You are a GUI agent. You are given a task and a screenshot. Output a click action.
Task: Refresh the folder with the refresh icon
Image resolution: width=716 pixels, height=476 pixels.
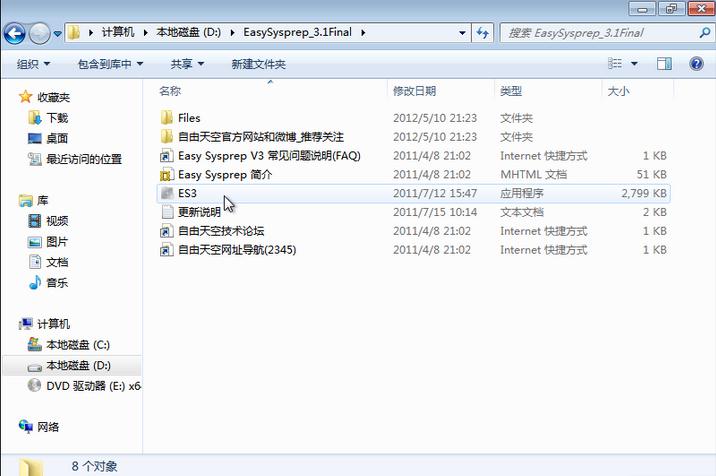[x=483, y=33]
